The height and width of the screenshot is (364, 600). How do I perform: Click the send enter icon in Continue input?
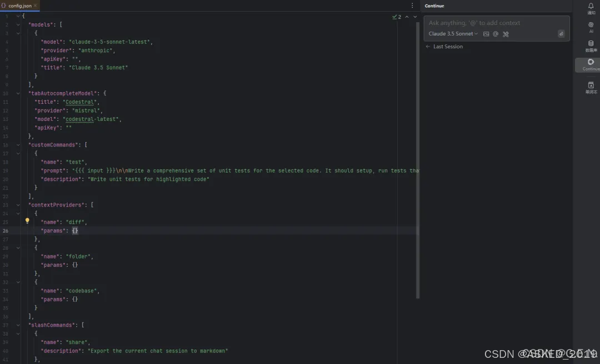(x=561, y=34)
